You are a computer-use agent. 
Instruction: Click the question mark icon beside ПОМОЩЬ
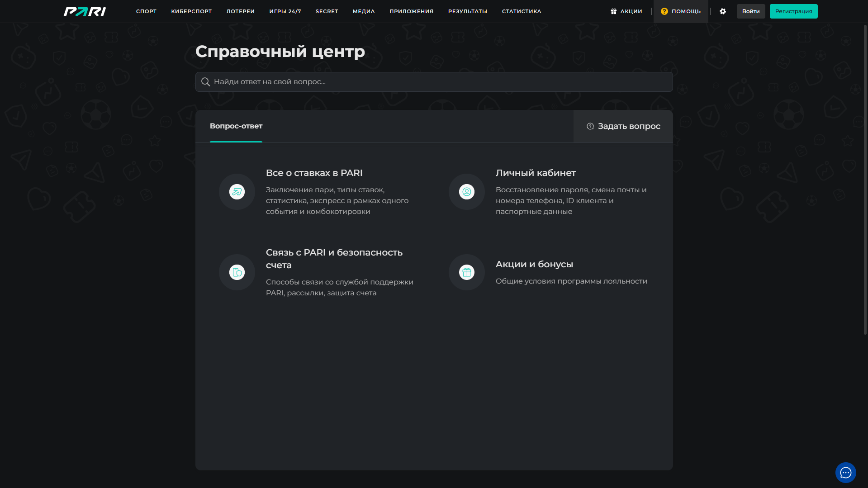pyautogui.click(x=664, y=11)
